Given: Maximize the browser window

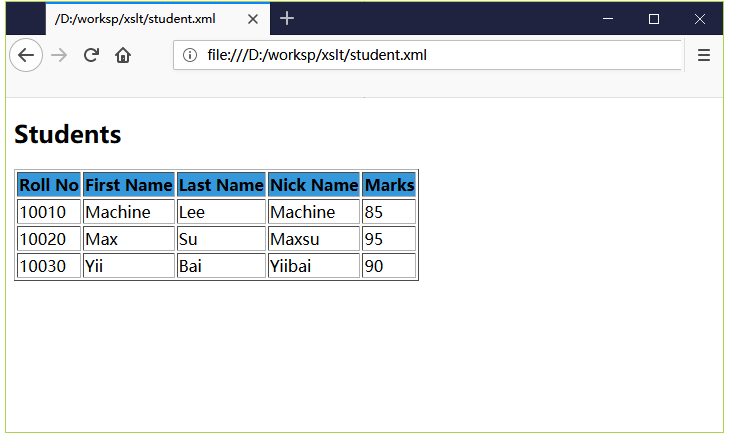Looking at the screenshot, I should pos(654,19).
